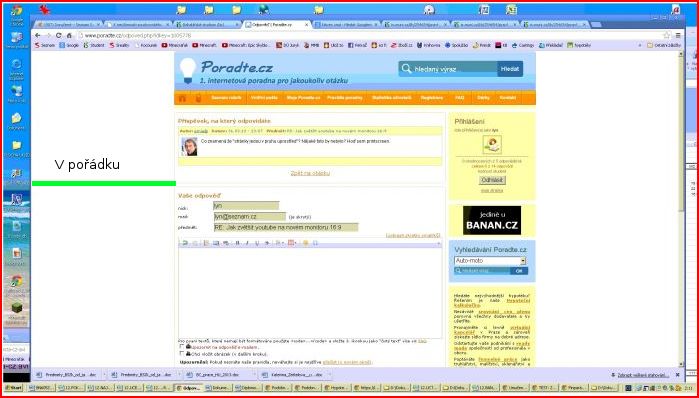
Task: Click the page vertical scrollbar
Action: click(680, 209)
